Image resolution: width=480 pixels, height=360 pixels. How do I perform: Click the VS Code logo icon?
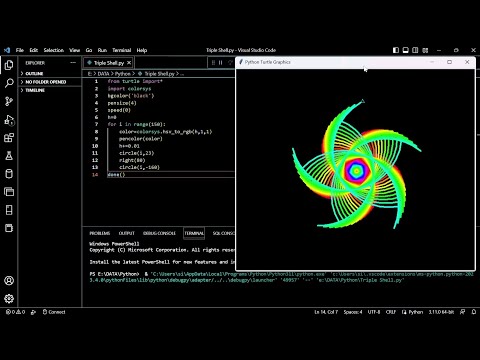[7, 50]
